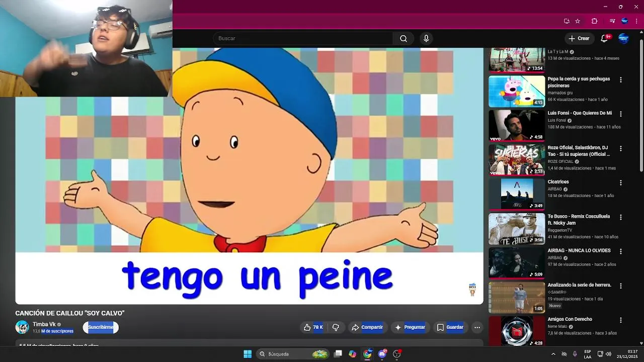Click the video title CANCIÓN DE CAILLOU
This screenshot has width=644, height=362.
[70, 313]
